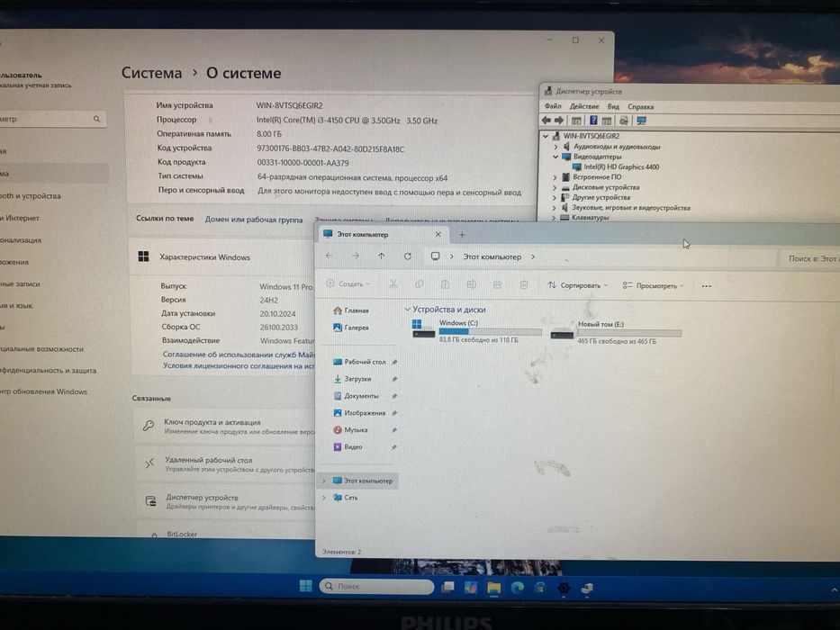This screenshot has width=840, height=630.
Task: Click the taskbar Поиск search box
Action: (x=376, y=586)
